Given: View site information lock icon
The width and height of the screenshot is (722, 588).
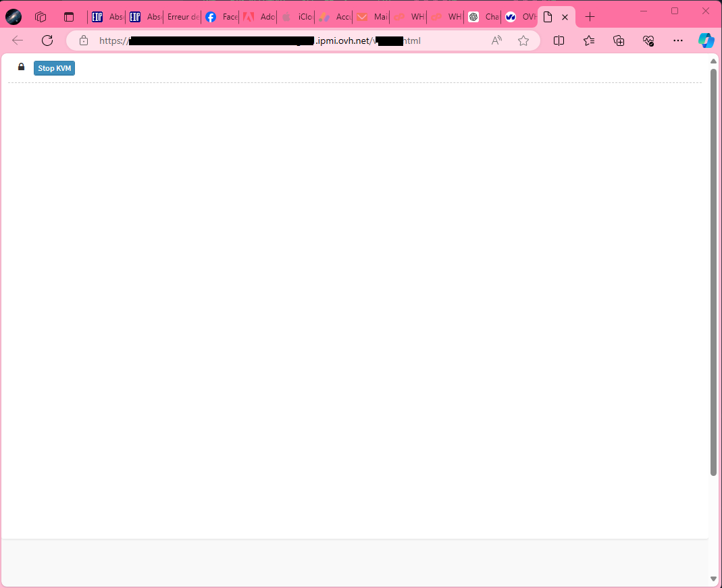Looking at the screenshot, I should (x=84, y=41).
